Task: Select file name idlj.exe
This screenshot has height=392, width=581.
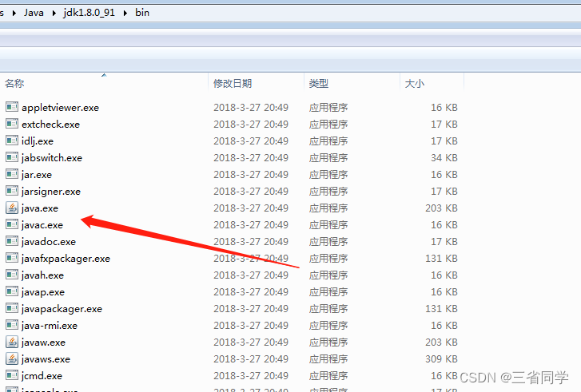Action: click(x=38, y=141)
